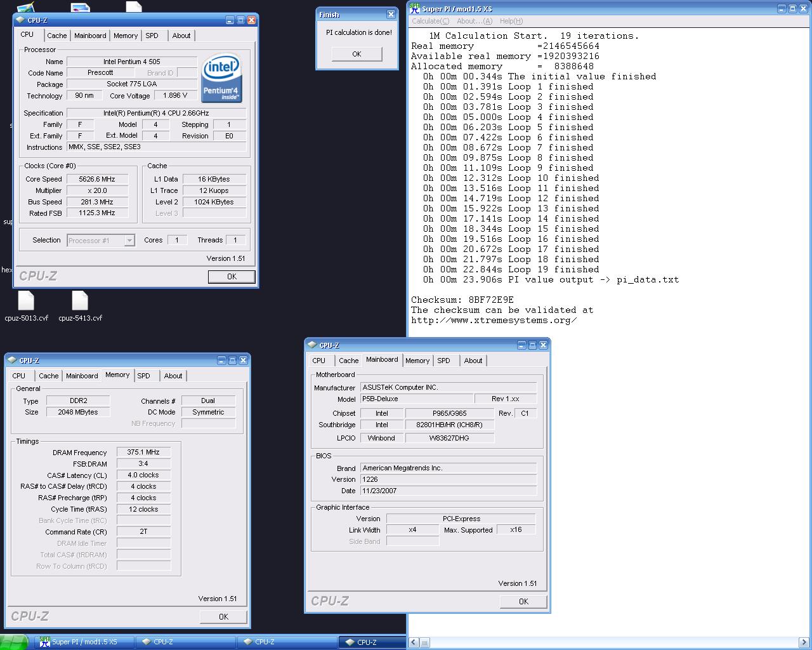Click the Channels # Dual value
Viewport: 812px width, 650px height.
[208, 401]
